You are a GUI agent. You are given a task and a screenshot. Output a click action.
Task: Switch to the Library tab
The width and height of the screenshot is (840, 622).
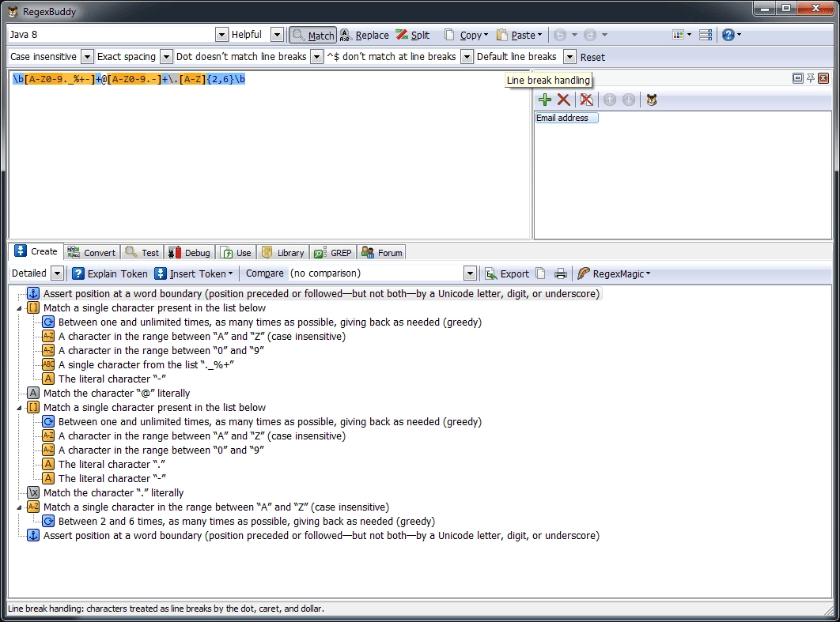click(283, 253)
